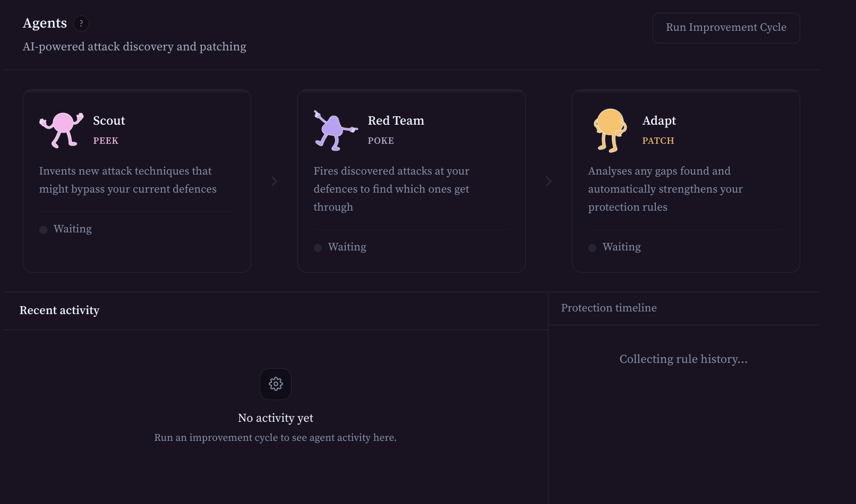Select the Protection timeline header

pyautogui.click(x=609, y=308)
